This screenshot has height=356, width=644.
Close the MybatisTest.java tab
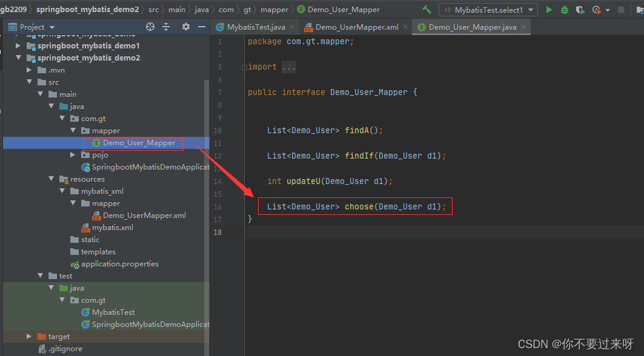tap(292, 27)
